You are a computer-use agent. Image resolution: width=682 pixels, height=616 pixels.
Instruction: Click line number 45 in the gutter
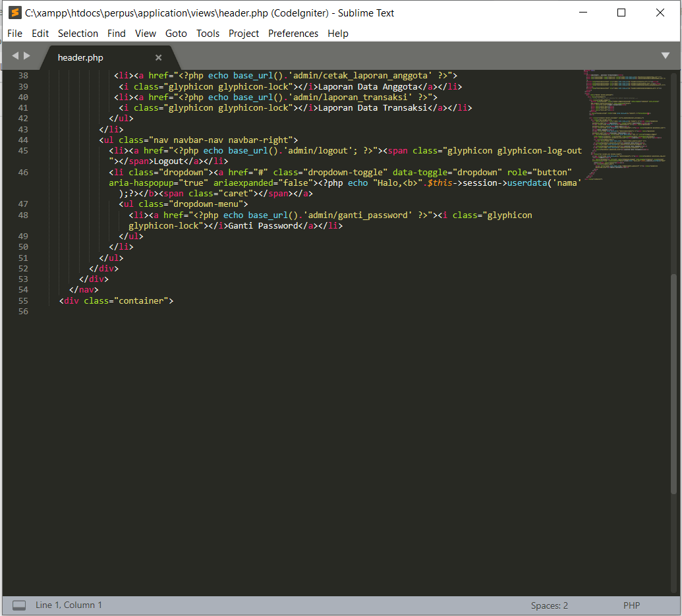(22, 150)
